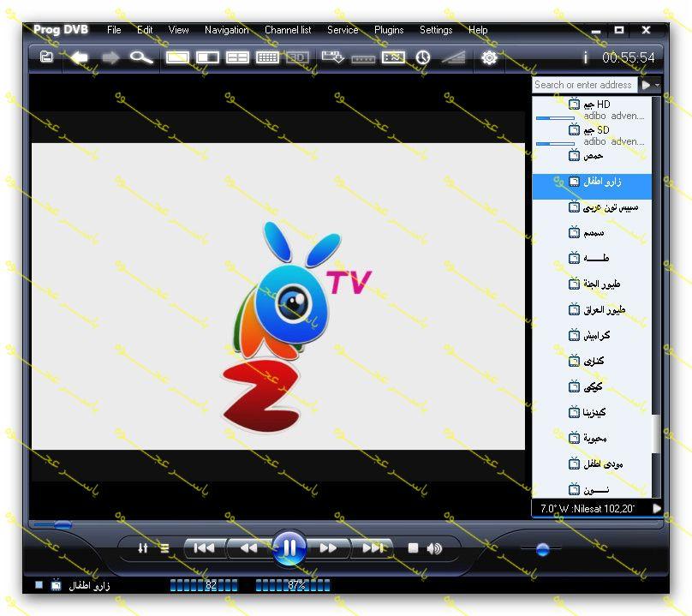Open the Edit menu
This screenshot has height=616, width=692.
tap(145, 30)
